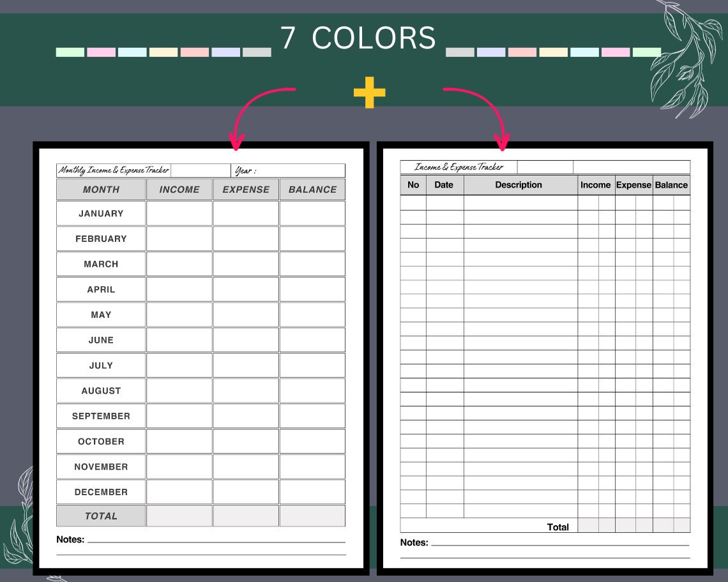Select the pink swatch in left color row
Viewport: 728px width, 582px height.
click(101, 52)
